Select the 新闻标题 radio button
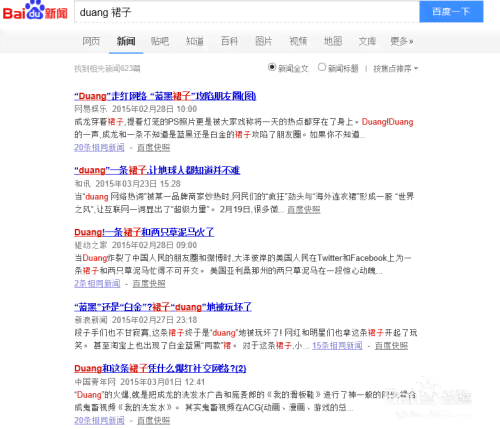 [x=322, y=68]
